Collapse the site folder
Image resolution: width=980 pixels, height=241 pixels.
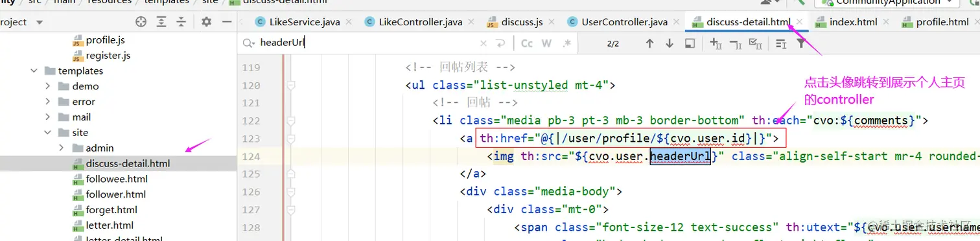(48, 133)
